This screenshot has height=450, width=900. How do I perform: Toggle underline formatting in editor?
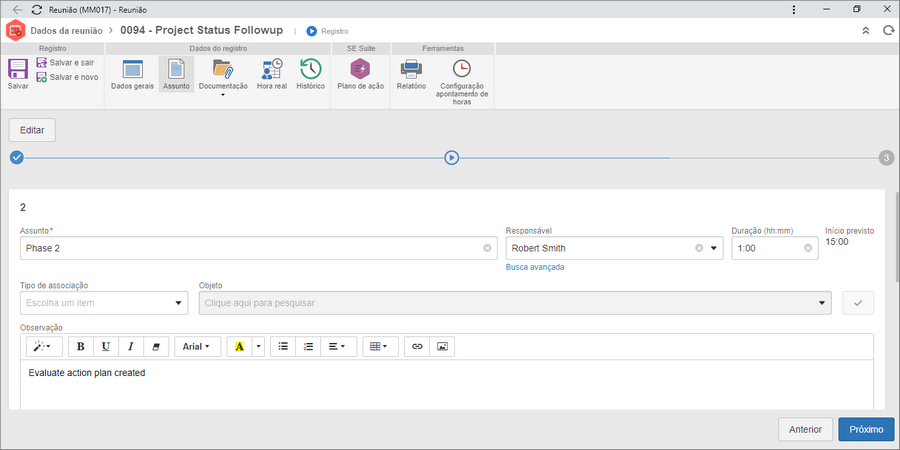click(106, 347)
